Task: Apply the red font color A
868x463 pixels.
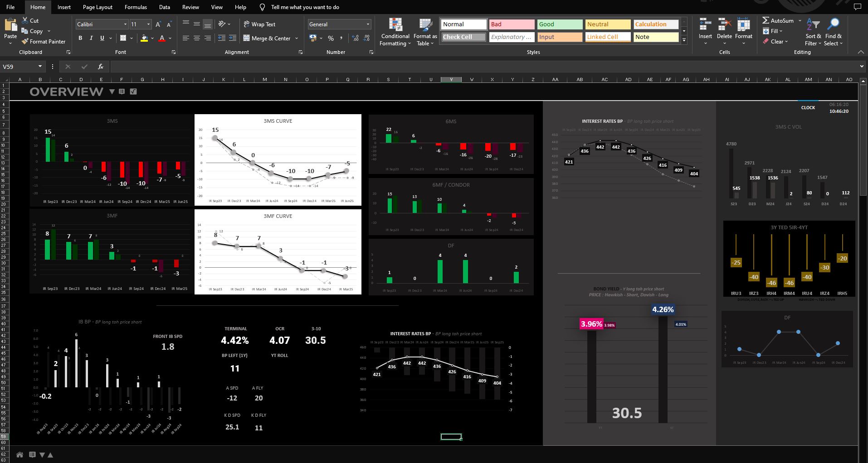Action: pyautogui.click(x=162, y=39)
